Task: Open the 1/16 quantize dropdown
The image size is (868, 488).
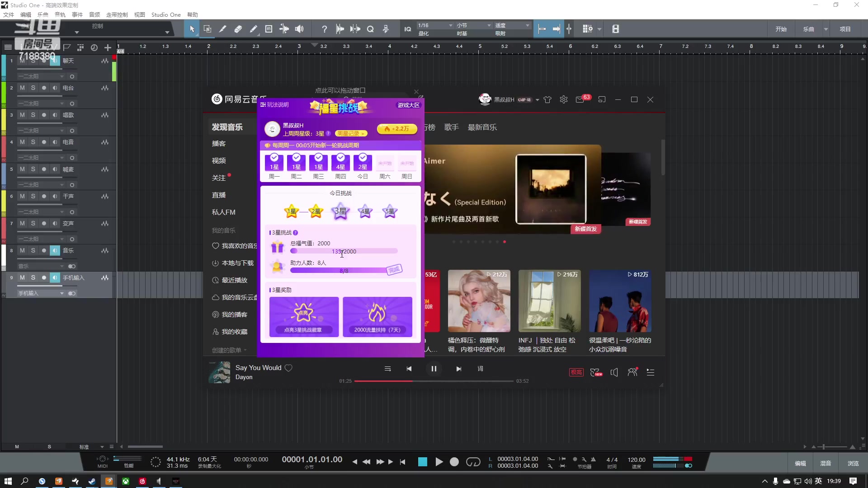Action: [435, 25]
